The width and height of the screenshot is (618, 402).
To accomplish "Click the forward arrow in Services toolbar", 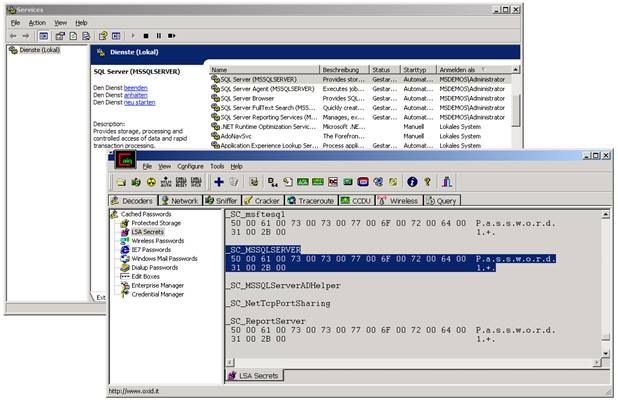I will point(26,36).
